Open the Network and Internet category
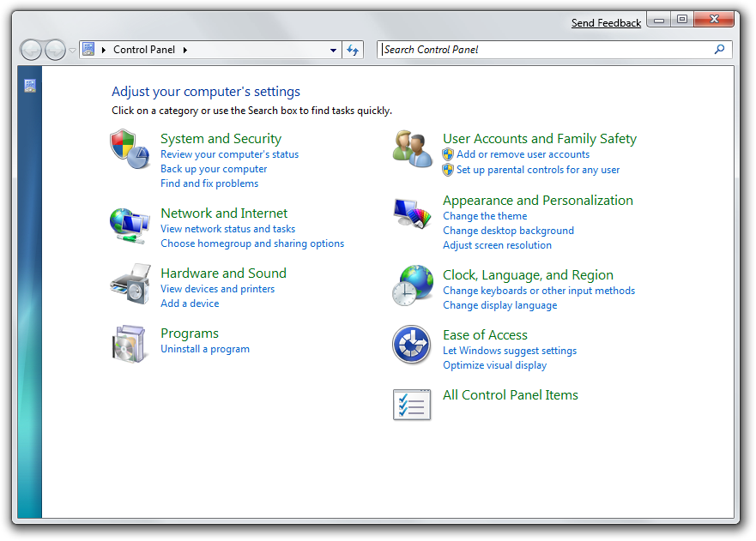Viewport: 756px width, 541px height. tap(224, 213)
